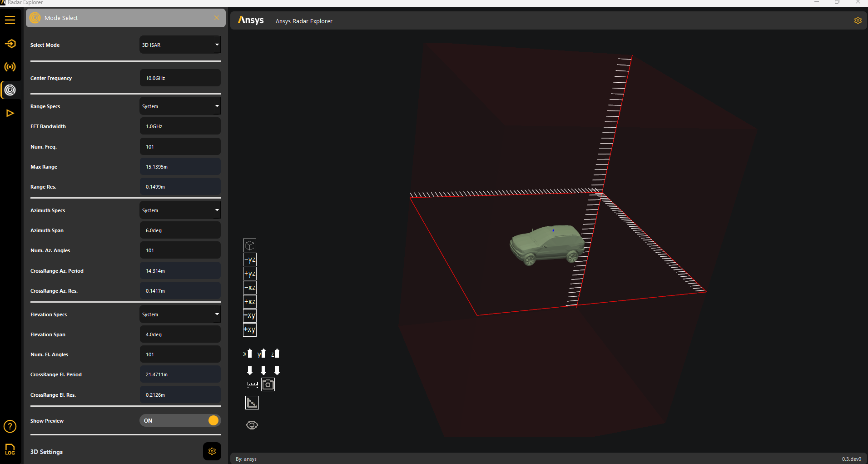The image size is (868, 464).
Task: Expand the Elevation Specs dropdown
Action: tap(180, 314)
